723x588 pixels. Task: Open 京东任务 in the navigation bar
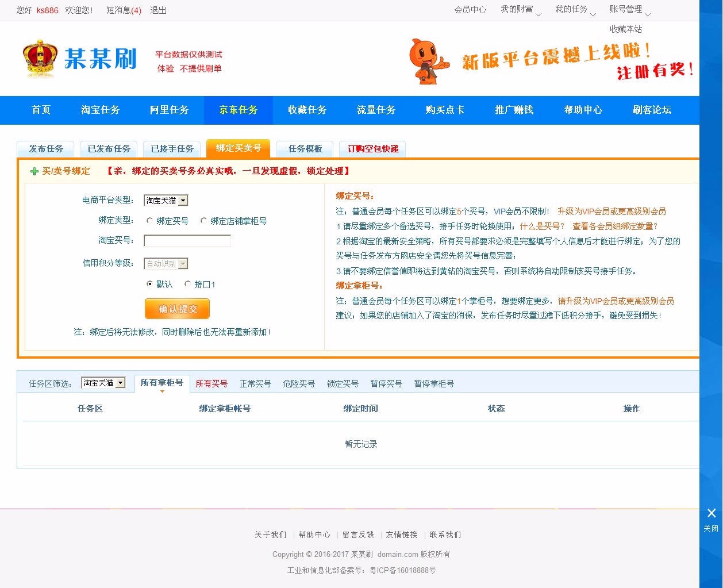click(x=238, y=110)
